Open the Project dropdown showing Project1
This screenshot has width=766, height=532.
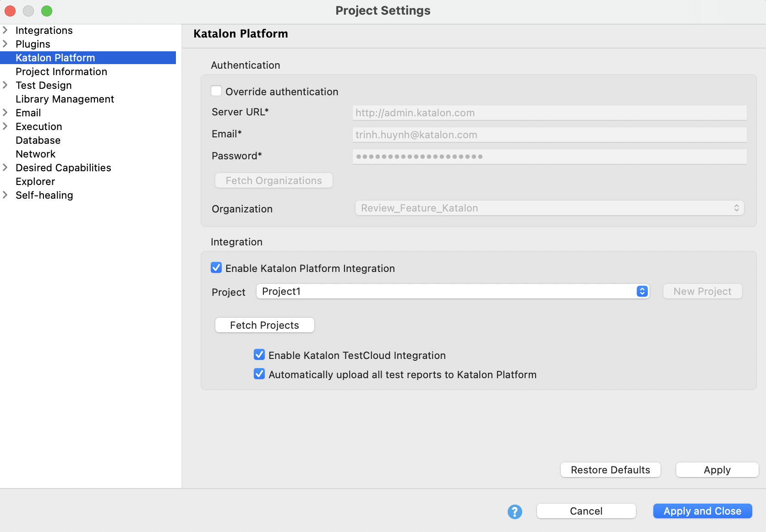(453, 291)
